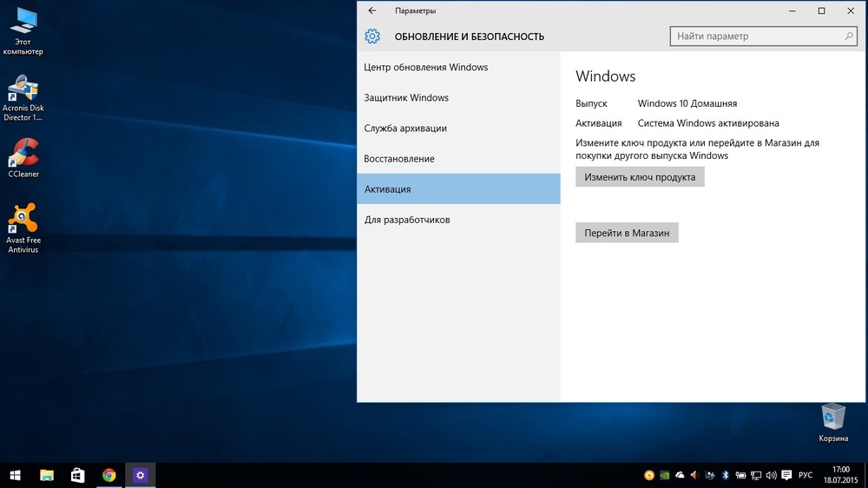Click the back arrow in Параметры window

(x=372, y=11)
